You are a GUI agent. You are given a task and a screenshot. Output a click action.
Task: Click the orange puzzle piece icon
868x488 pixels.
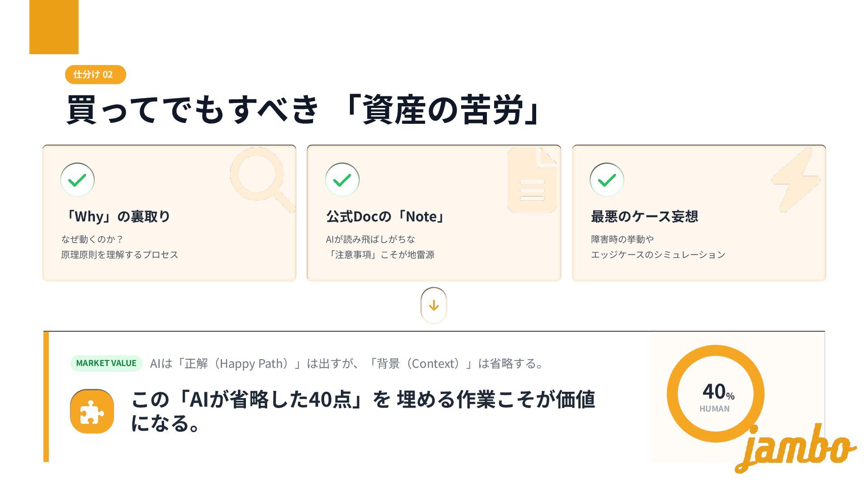coord(92,411)
